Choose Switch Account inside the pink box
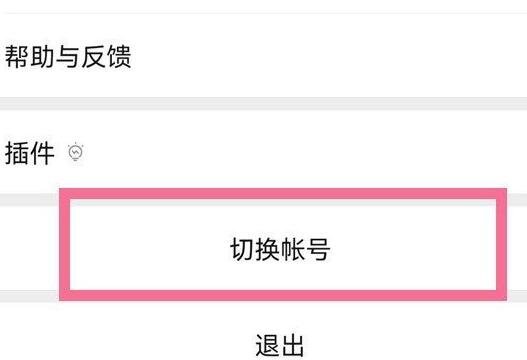The width and height of the screenshot is (527, 360). click(280, 249)
